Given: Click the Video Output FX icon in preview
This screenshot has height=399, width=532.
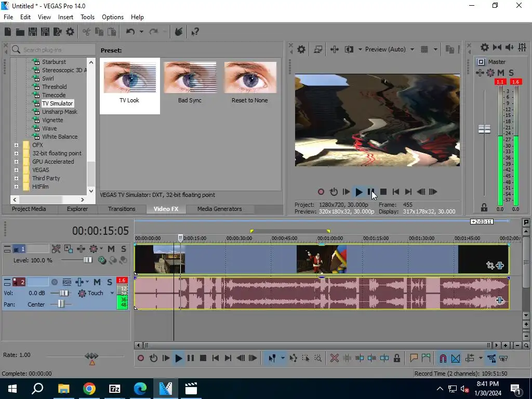Looking at the screenshot, I should coord(335,49).
